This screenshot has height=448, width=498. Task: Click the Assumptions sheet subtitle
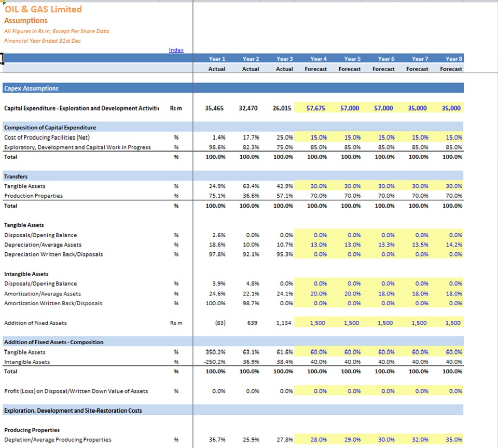[26, 21]
